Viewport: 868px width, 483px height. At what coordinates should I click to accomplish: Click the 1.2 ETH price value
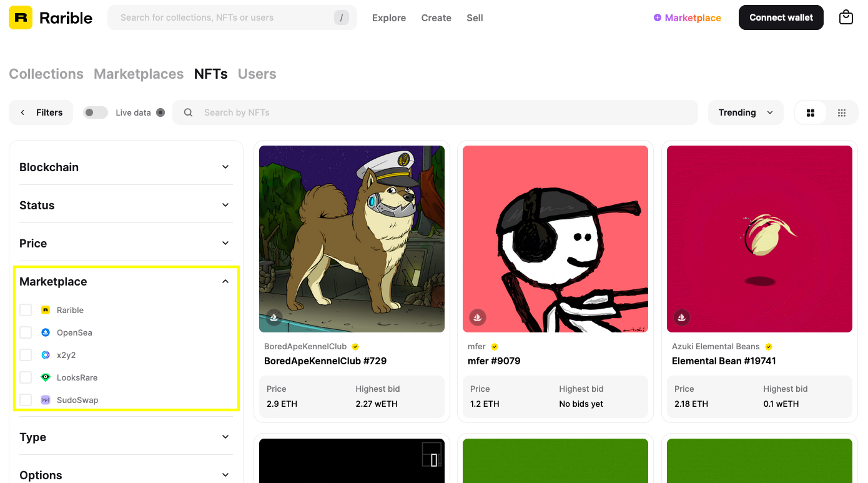(x=485, y=404)
